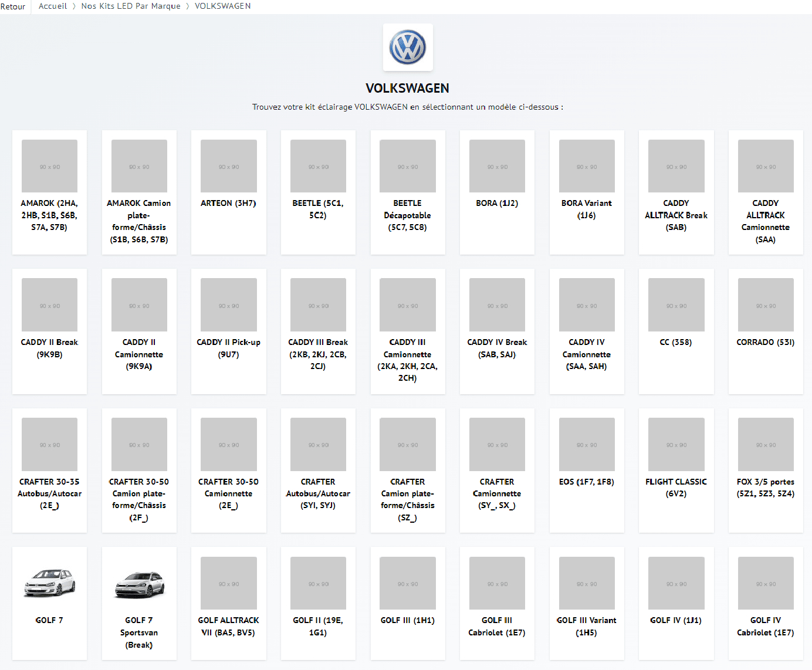Image resolution: width=812 pixels, height=670 pixels.
Task: Click GOLF 7 Sportsvan (Break) label
Action: pyautogui.click(x=139, y=632)
